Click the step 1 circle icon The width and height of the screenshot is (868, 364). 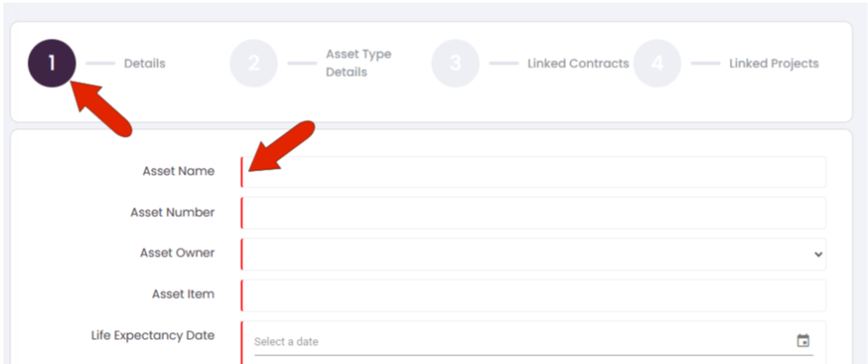point(52,63)
